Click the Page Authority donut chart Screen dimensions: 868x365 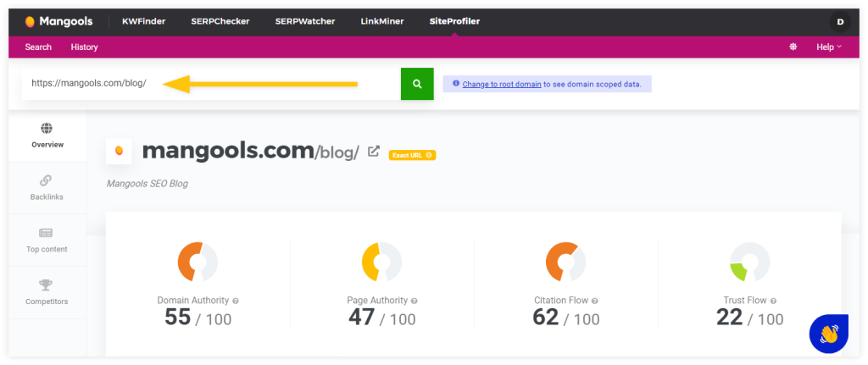tap(382, 262)
